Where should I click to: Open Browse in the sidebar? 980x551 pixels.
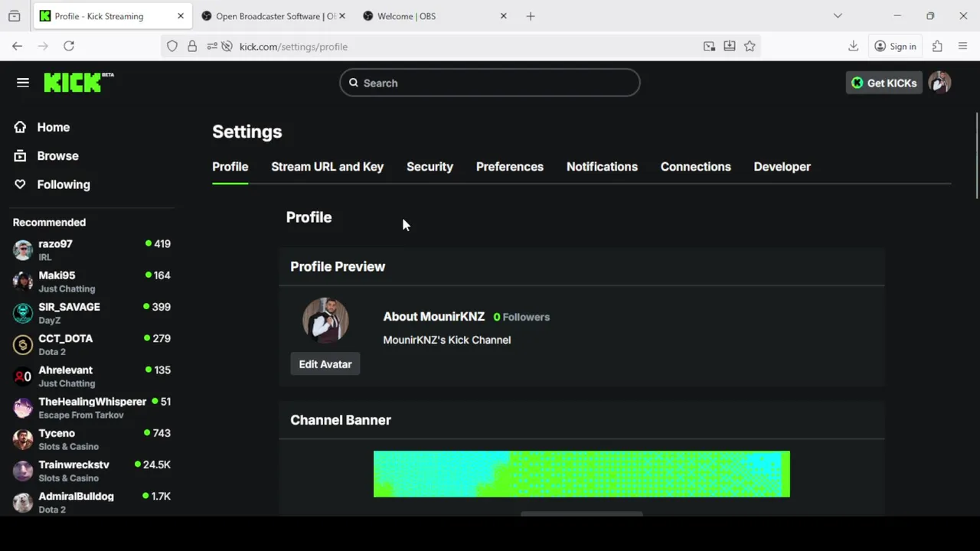(x=57, y=155)
